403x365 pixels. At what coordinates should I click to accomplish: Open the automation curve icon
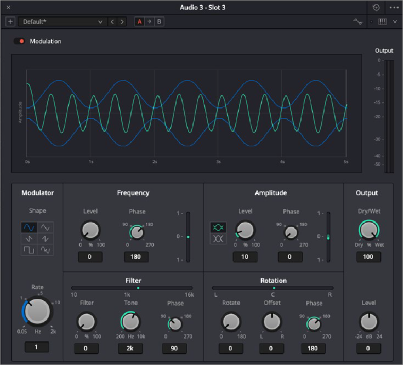pyautogui.click(x=357, y=22)
